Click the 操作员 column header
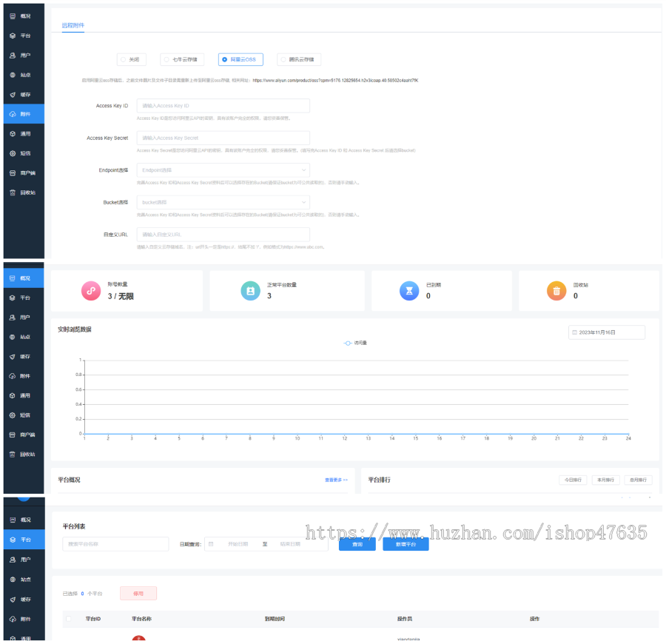 click(x=404, y=619)
